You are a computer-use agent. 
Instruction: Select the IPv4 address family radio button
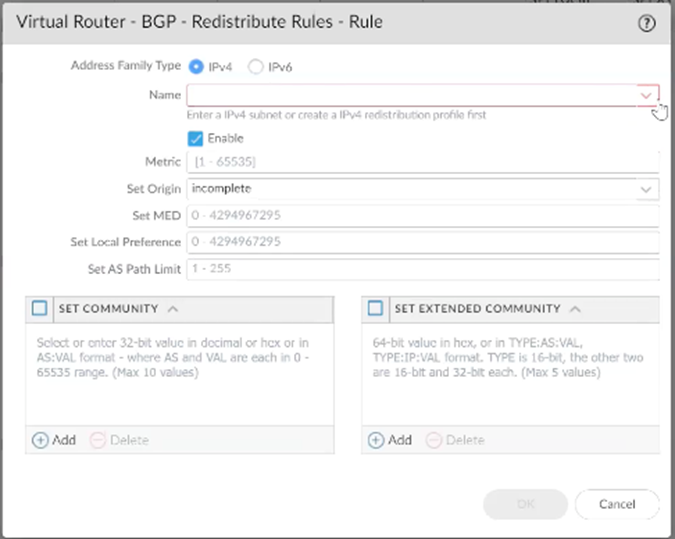tap(196, 67)
